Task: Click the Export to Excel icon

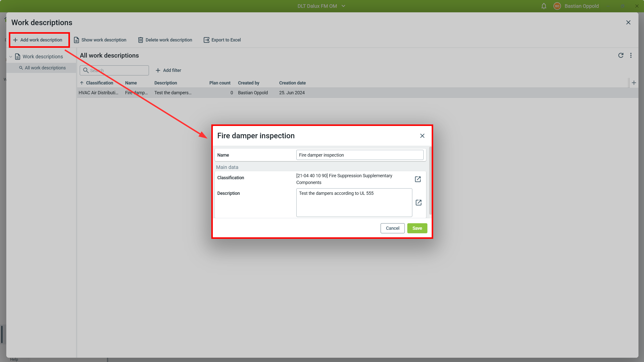Action: click(206, 40)
